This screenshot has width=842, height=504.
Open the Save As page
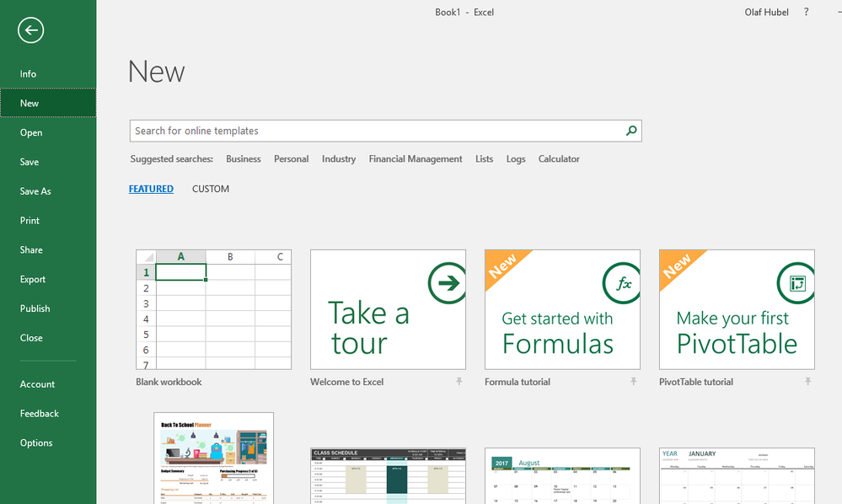click(48, 191)
